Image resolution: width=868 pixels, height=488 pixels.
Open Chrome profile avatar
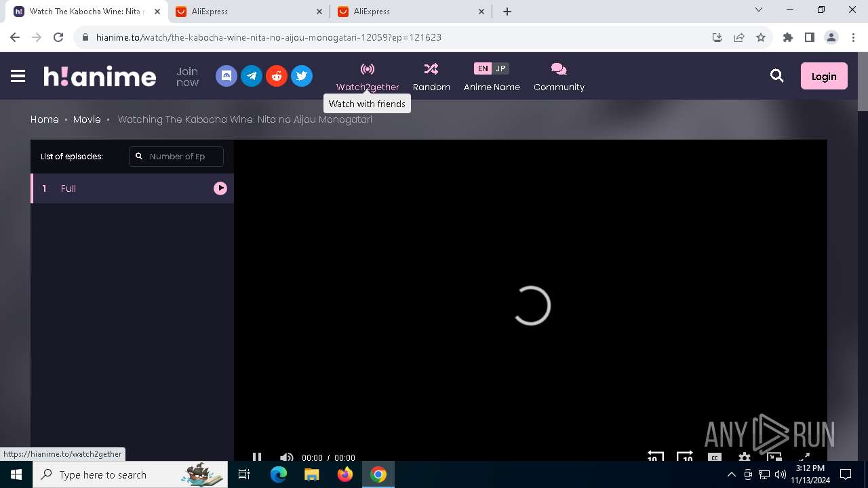(831, 37)
